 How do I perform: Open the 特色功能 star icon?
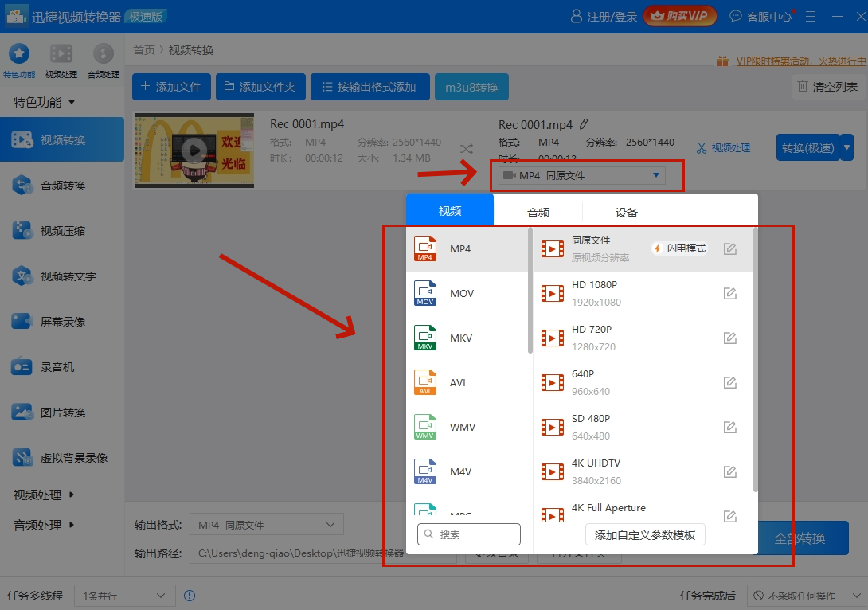pyautogui.click(x=19, y=54)
